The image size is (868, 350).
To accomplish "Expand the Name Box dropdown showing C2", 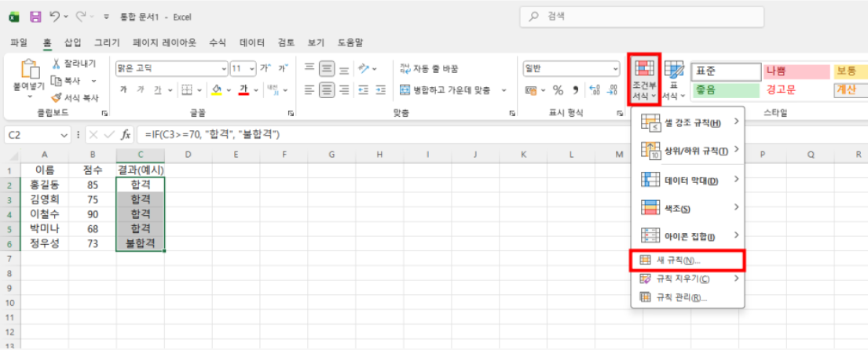I will (x=64, y=135).
